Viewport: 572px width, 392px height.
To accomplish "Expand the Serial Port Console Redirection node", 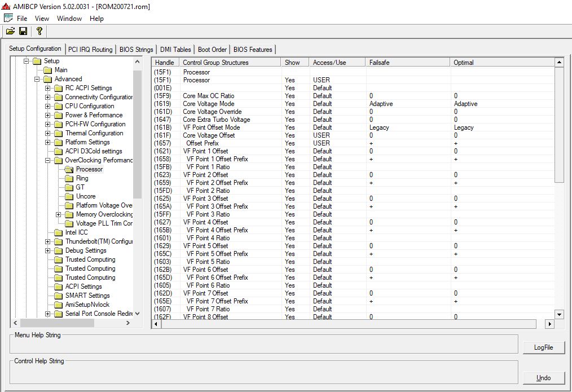I will (48, 314).
